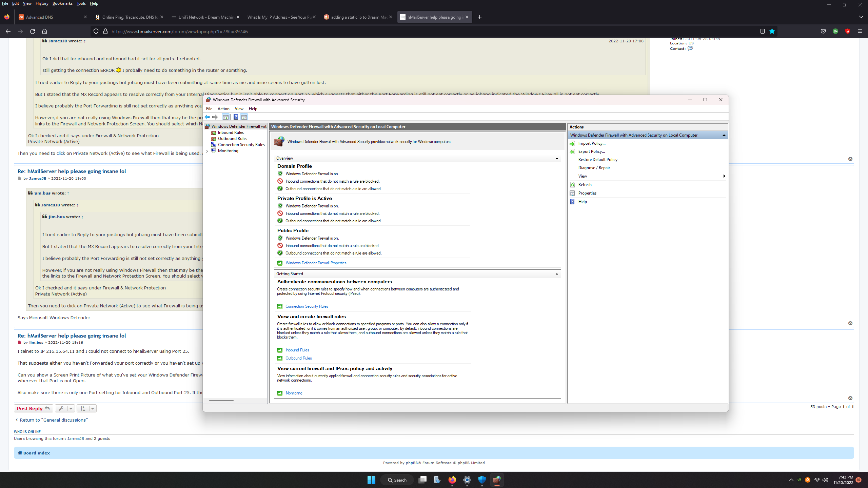868x488 pixels.
Task: Collapse the Actions pane header group
Action: point(724,135)
